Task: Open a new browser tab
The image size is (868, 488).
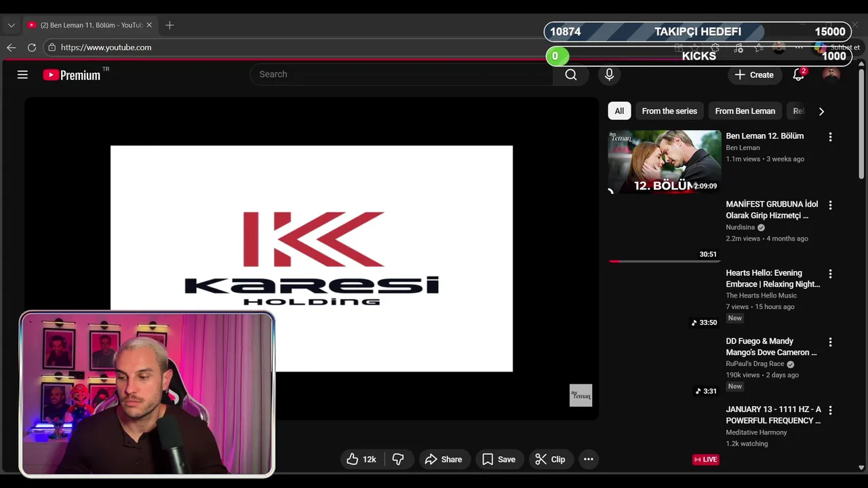Action: coord(170,25)
